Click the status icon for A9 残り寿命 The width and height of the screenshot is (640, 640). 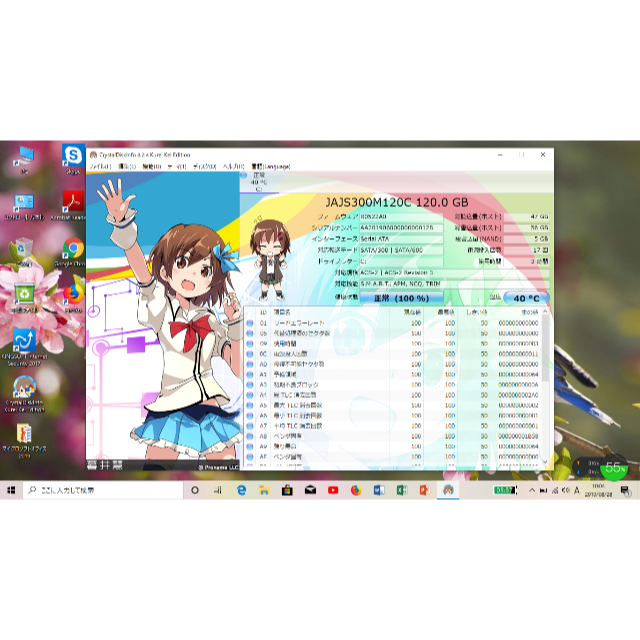250,447
